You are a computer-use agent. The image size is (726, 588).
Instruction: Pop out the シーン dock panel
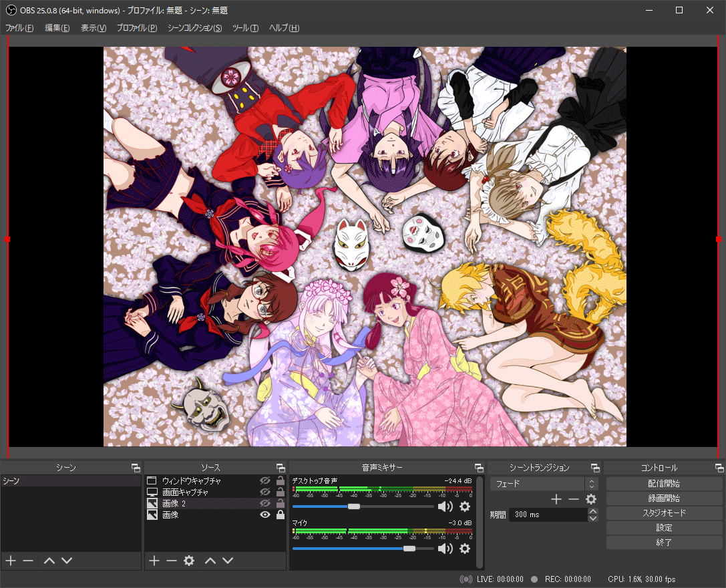(136, 468)
